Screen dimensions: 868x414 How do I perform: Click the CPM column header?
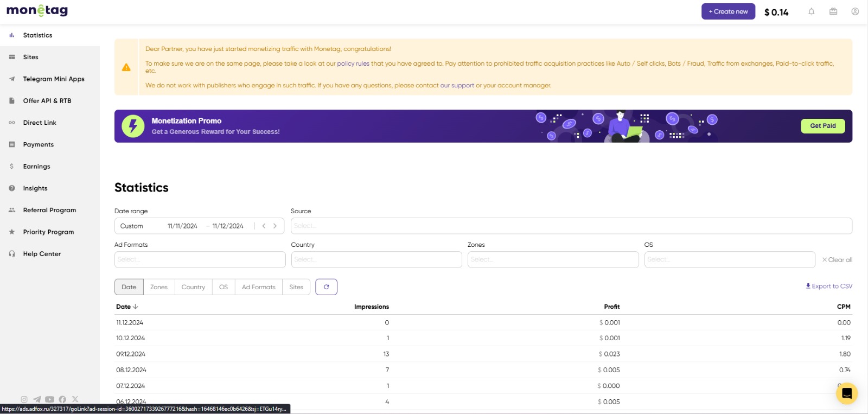tap(844, 307)
